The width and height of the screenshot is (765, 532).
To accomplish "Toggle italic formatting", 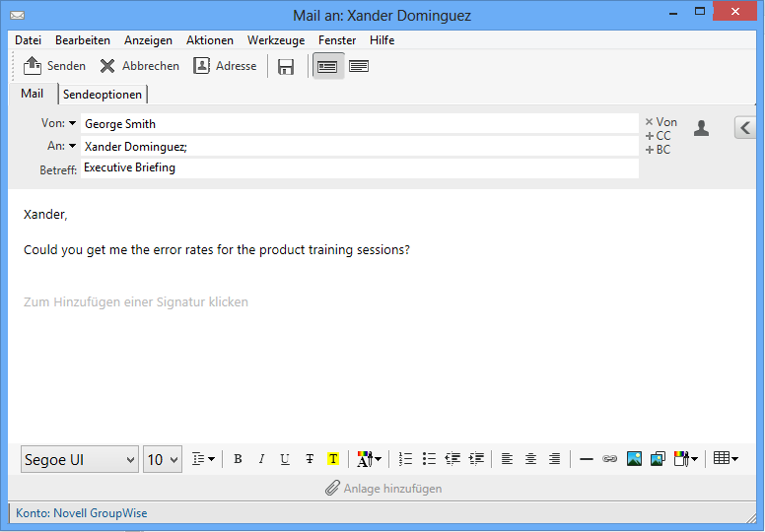I will pyautogui.click(x=261, y=459).
